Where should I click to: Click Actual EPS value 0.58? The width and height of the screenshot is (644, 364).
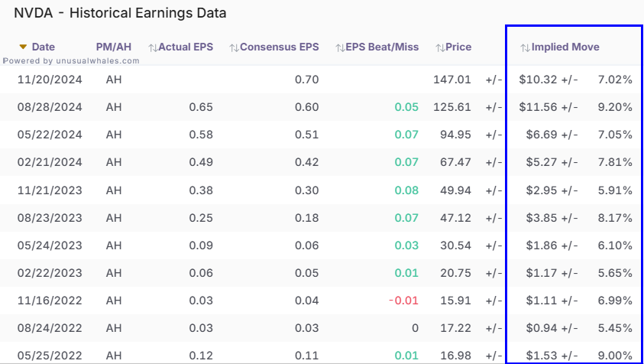(201, 135)
